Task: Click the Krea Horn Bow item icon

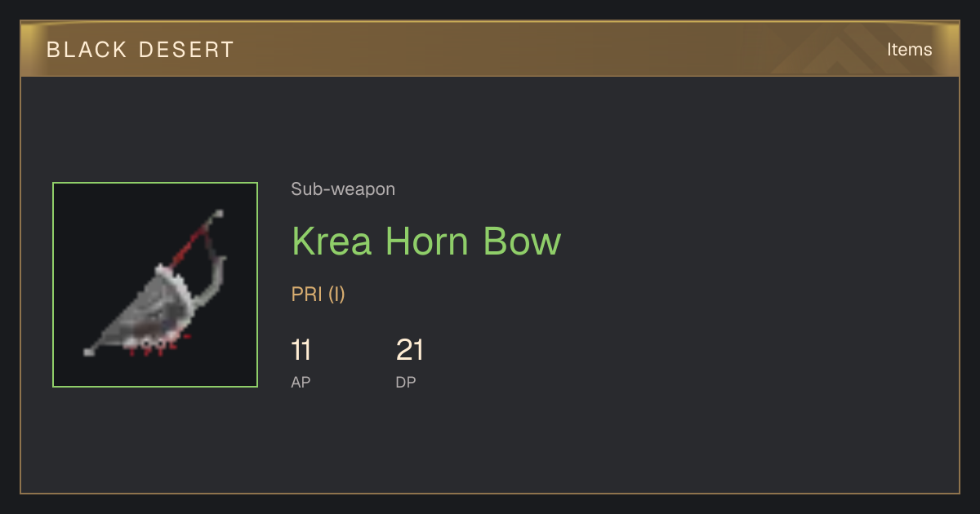Action: [x=155, y=285]
